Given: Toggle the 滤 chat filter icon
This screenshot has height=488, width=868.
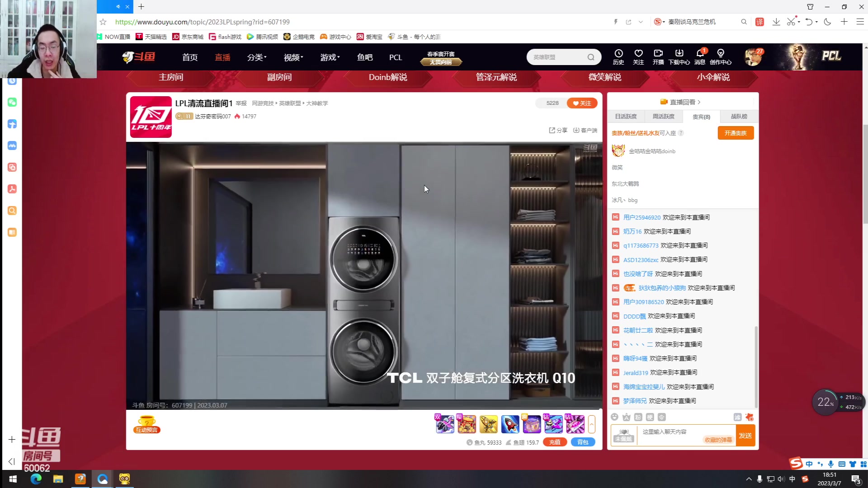Looking at the screenshot, I should click(x=737, y=417).
